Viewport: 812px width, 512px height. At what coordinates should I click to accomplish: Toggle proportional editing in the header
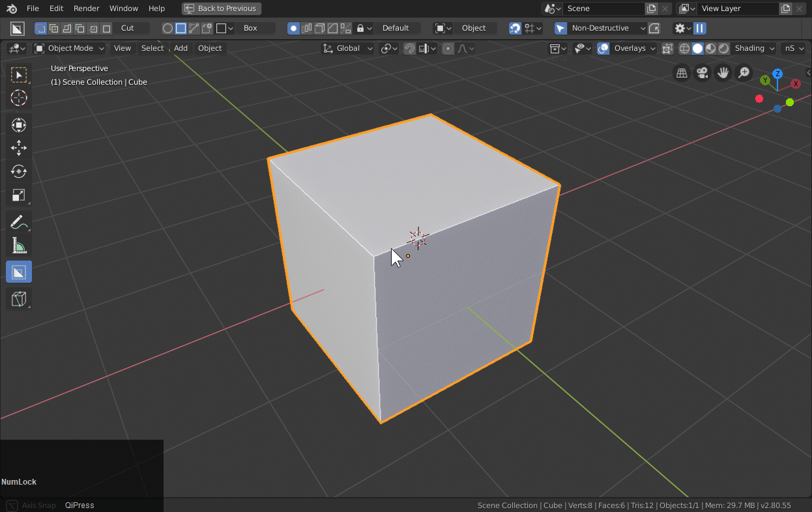(446, 48)
